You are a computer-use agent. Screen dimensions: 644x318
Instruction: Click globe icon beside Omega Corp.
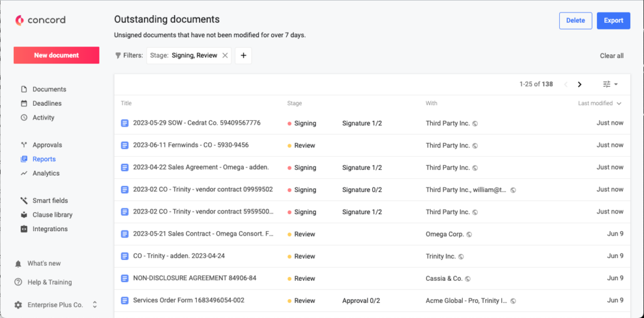click(470, 234)
